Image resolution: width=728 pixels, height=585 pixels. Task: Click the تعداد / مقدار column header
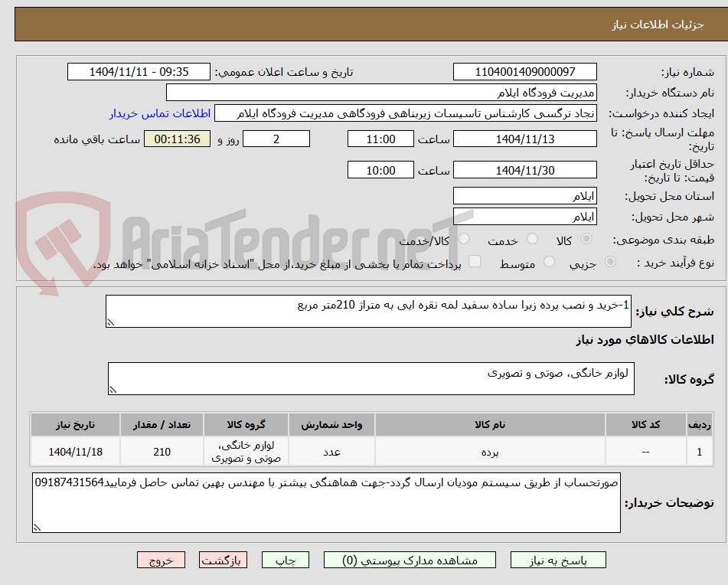pos(162,424)
